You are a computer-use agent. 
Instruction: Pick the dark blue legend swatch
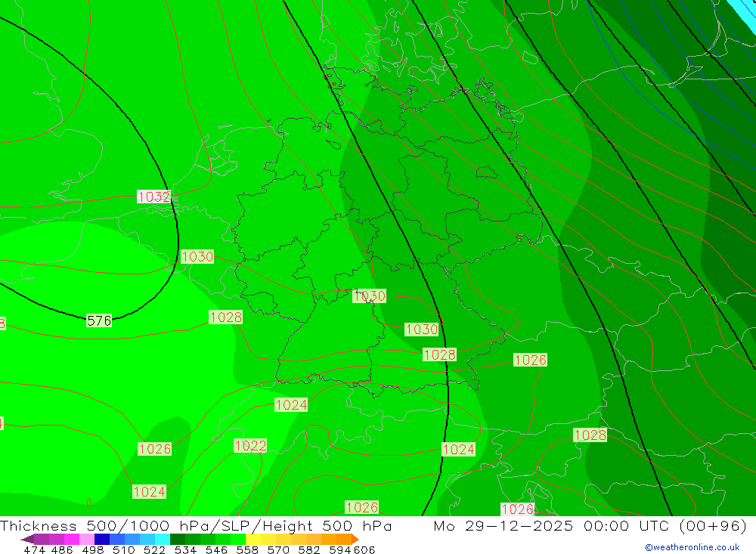tap(102, 539)
